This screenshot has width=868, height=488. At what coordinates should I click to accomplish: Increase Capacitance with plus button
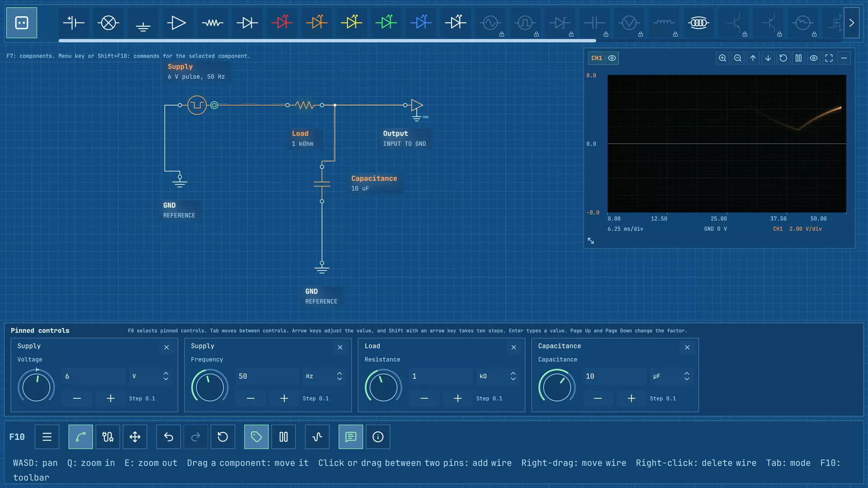coord(632,398)
